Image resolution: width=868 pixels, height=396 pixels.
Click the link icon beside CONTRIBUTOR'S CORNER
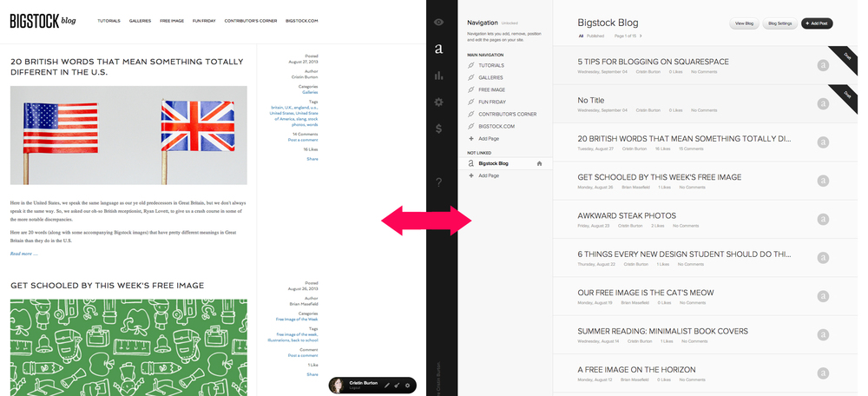(471, 114)
